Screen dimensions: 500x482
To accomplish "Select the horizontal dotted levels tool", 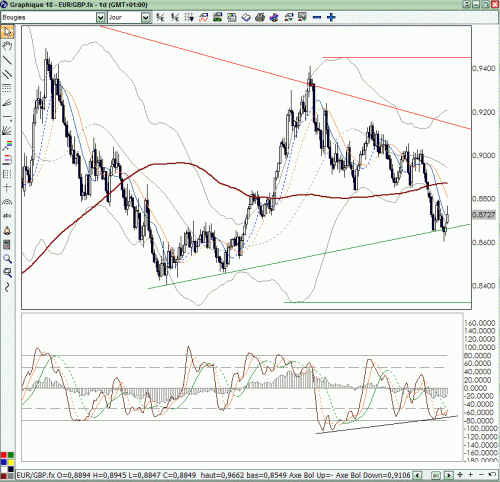I will pos(7,88).
